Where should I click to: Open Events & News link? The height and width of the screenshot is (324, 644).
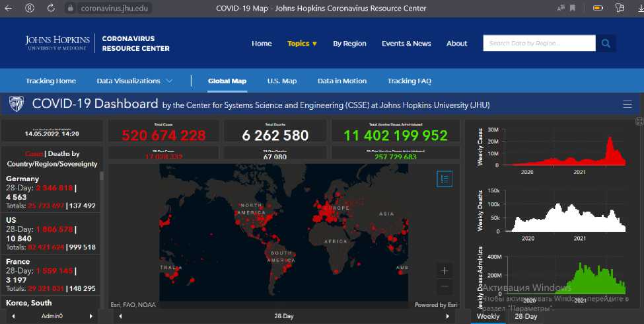click(x=406, y=44)
